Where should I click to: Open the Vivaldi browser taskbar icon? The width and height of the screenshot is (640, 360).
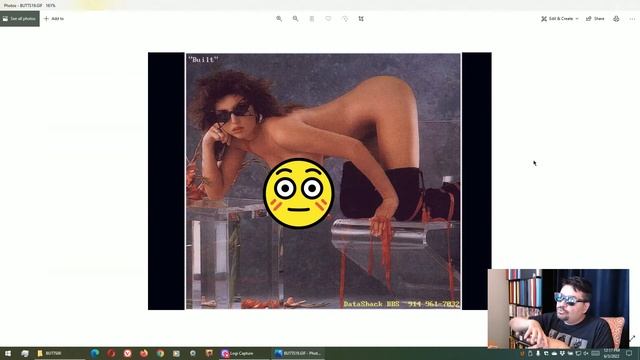point(127,353)
